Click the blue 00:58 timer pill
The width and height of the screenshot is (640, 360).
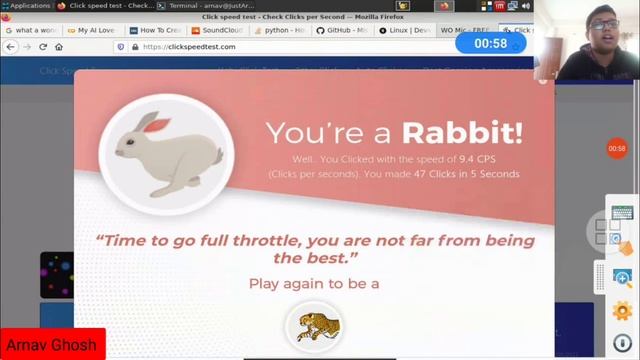pos(491,43)
